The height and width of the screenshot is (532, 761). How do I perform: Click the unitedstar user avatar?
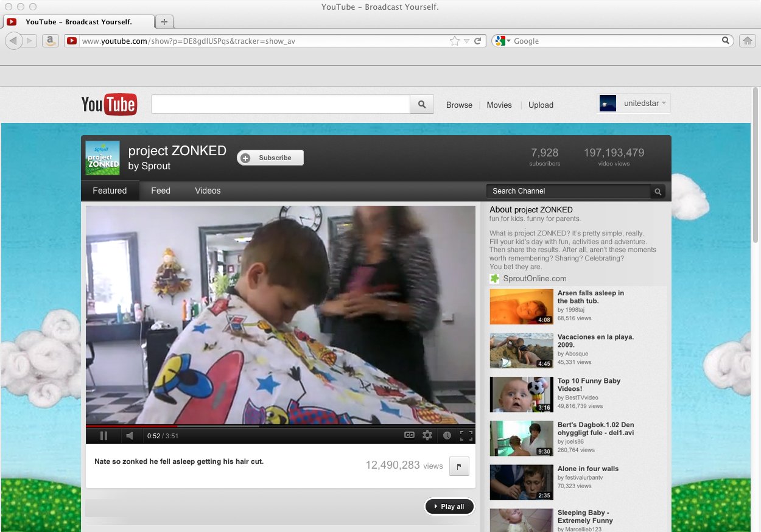coord(608,103)
